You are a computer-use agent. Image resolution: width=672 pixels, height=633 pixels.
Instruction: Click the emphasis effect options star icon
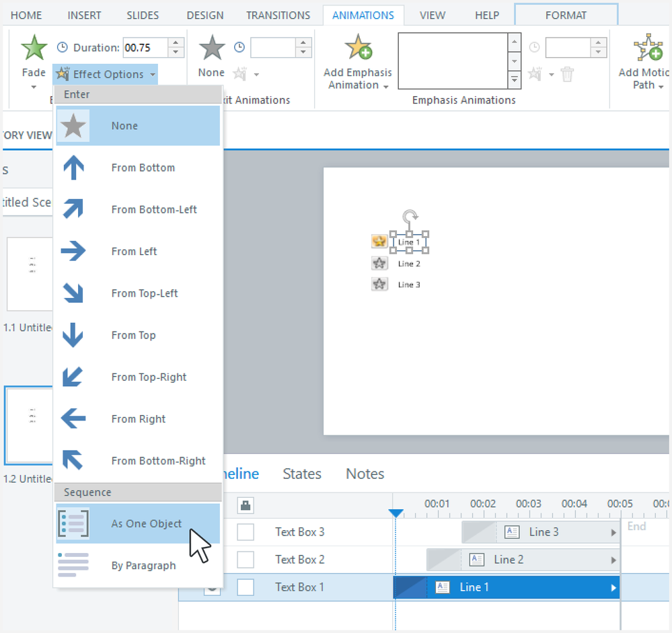coord(534,74)
